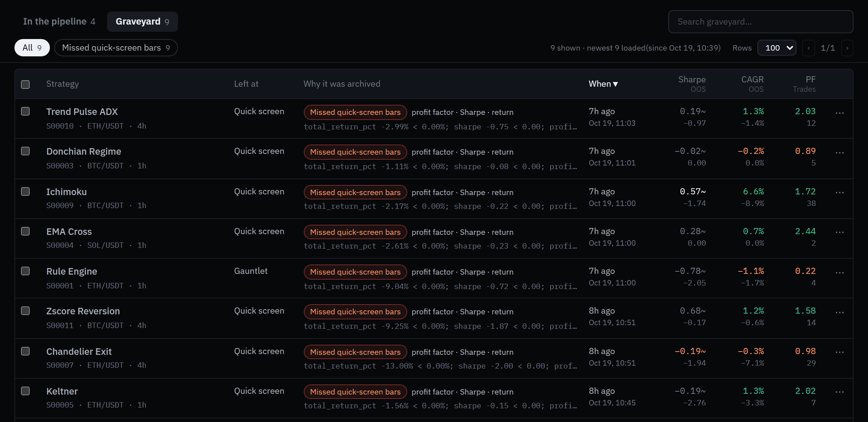This screenshot has height=422, width=868.
Task: Go to the next page with the right arrow
Action: 847,48
